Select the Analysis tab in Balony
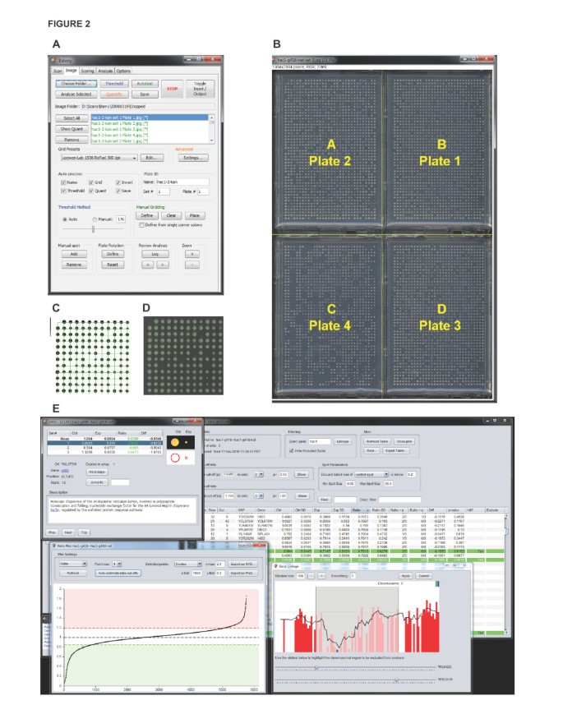563x728 pixels. [x=105, y=71]
